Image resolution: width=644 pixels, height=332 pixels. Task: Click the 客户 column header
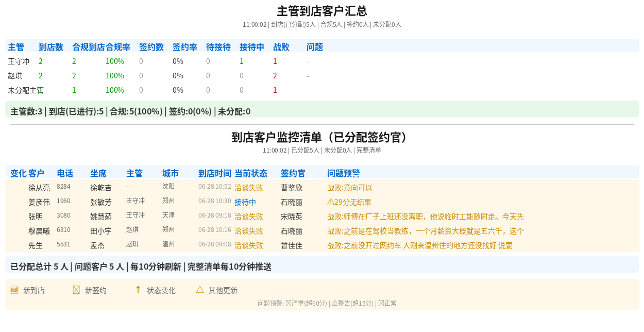[36, 173]
